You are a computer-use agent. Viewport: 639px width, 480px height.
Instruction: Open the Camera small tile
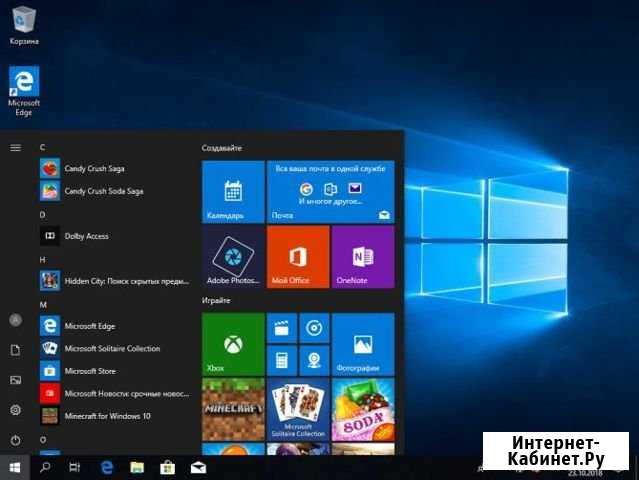[314, 361]
